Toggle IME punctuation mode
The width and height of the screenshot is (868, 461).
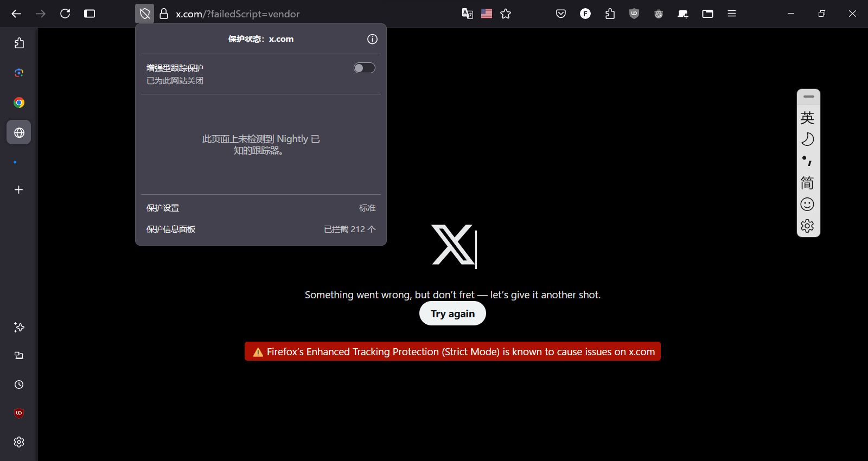pos(807,161)
